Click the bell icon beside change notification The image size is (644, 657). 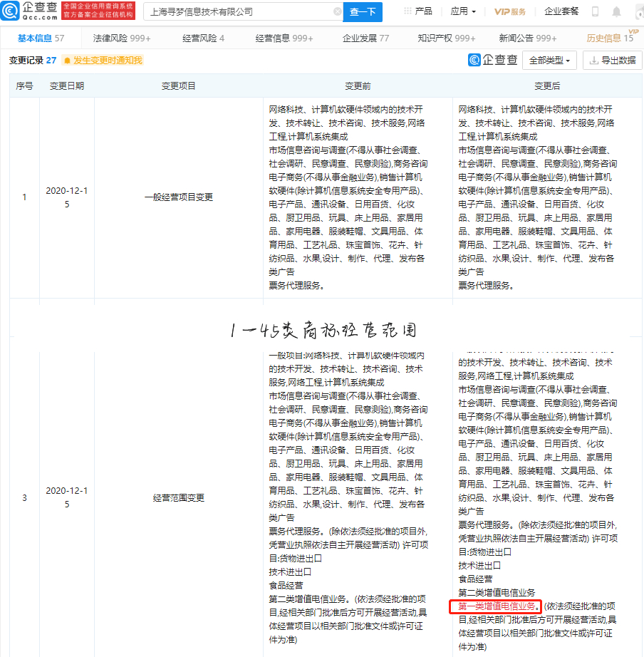pos(67,61)
